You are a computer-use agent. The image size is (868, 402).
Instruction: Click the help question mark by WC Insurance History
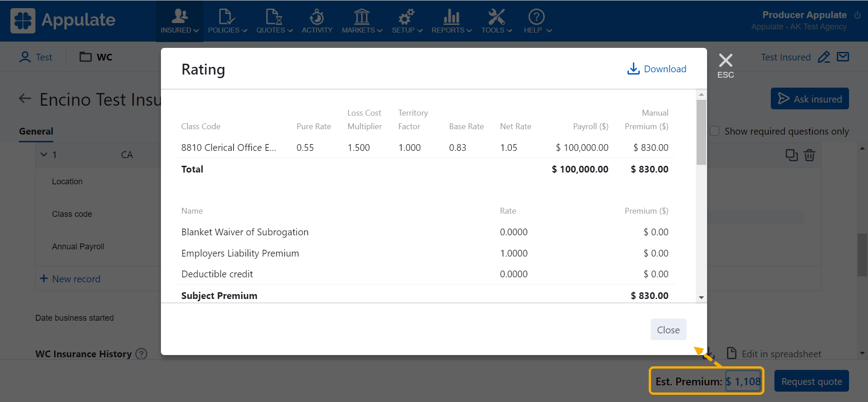[142, 354]
